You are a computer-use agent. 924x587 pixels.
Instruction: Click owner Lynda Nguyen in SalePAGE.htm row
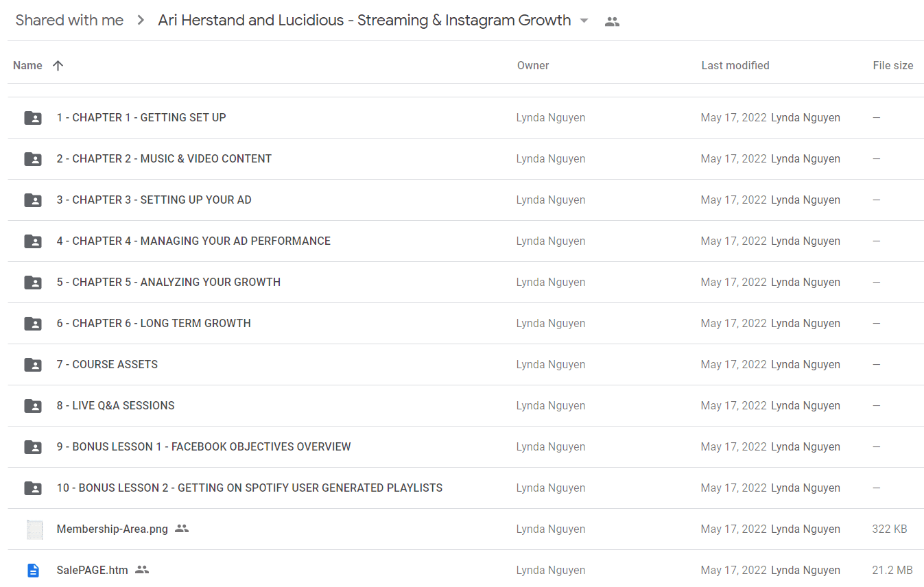coord(551,571)
